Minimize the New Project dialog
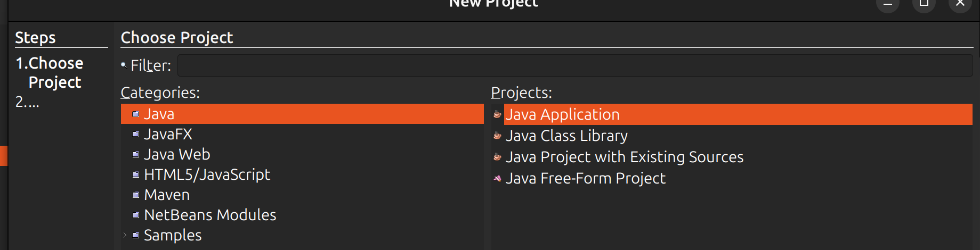This screenshot has width=980, height=250. click(x=888, y=3)
